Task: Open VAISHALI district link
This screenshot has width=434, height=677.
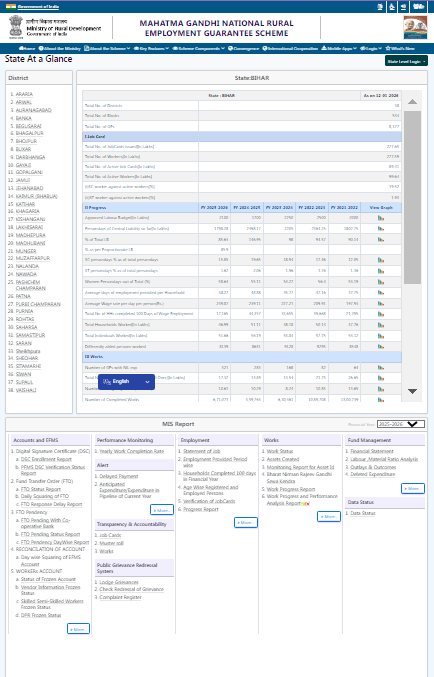Action: point(26,390)
